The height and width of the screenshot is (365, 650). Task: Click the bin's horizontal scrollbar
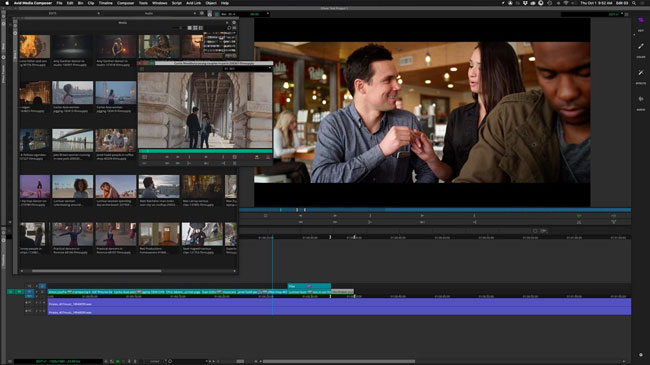[x=97, y=271]
